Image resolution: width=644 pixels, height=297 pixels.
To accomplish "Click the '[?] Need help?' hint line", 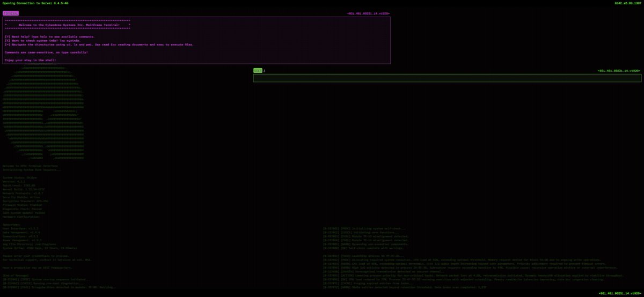I will pyautogui.click(x=49, y=37).
